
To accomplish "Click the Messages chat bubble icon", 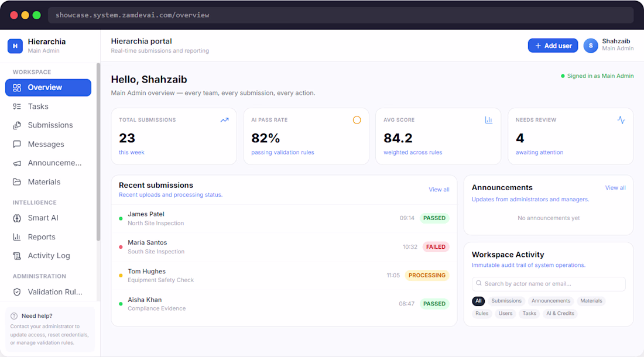I will tap(17, 144).
